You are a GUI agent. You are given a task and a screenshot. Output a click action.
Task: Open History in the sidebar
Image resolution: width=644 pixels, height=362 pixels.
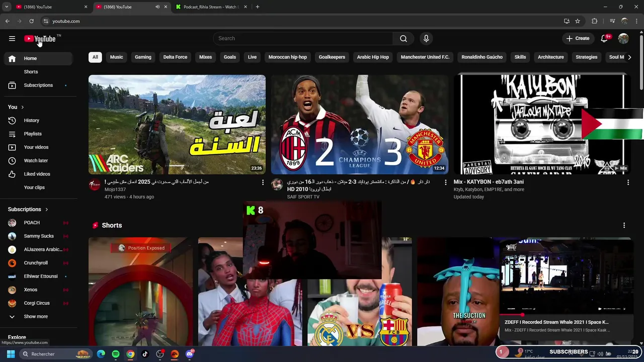click(x=38, y=120)
